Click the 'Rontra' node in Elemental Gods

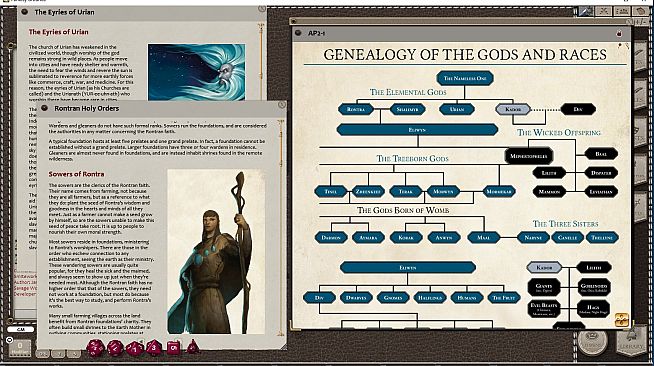tap(356, 109)
